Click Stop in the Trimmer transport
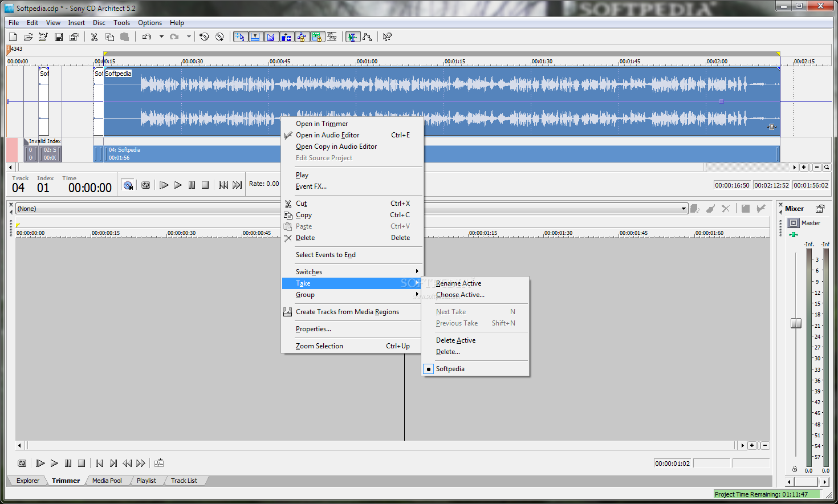Viewport: 838px width, 504px height. point(82,464)
